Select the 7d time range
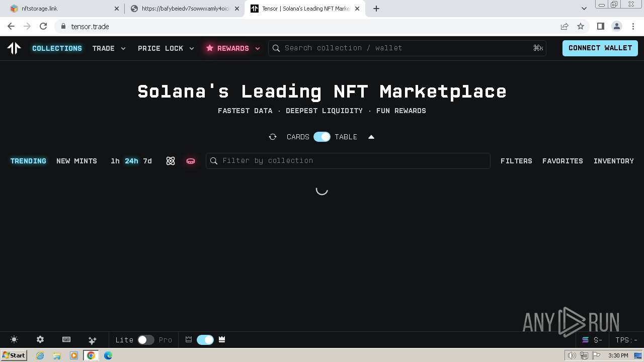The width and height of the screenshot is (644, 362). pyautogui.click(x=147, y=161)
